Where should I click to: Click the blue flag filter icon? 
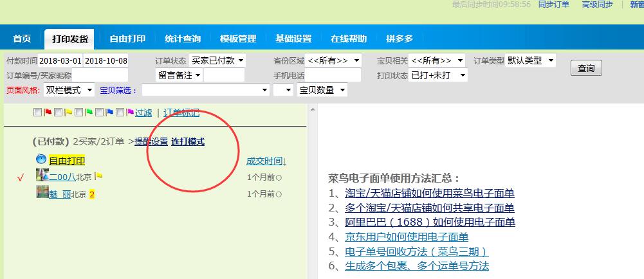pos(109,113)
